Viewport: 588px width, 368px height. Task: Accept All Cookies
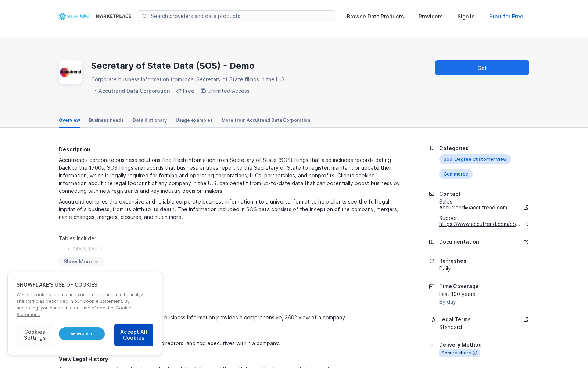[134, 335]
